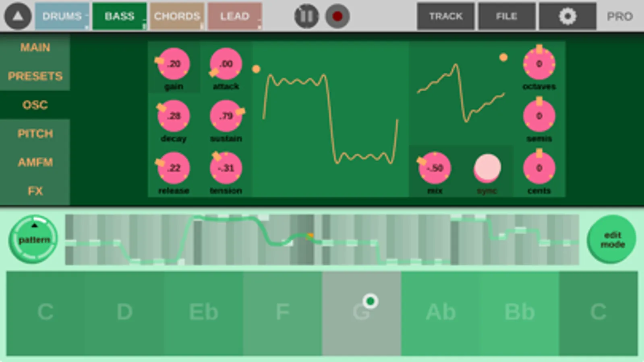The height and width of the screenshot is (362, 644).
Task: Click the attack knob
Action: pos(226,64)
